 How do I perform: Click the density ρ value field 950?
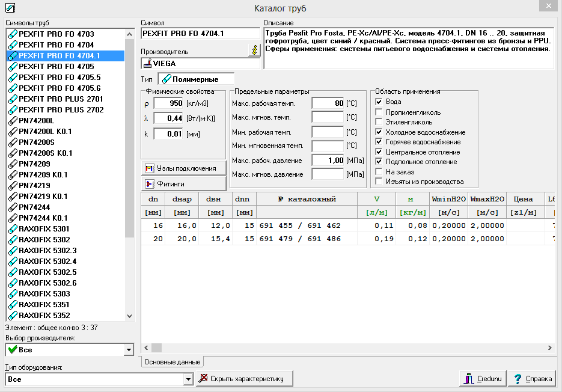coord(168,103)
